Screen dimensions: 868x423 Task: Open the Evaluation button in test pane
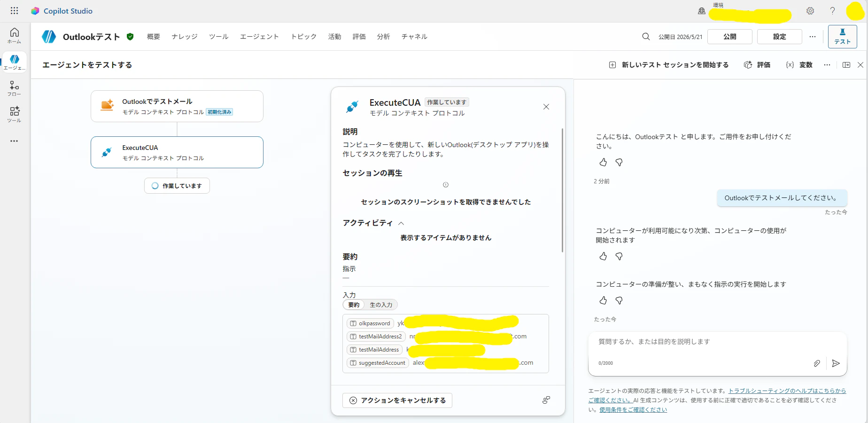coord(757,65)
